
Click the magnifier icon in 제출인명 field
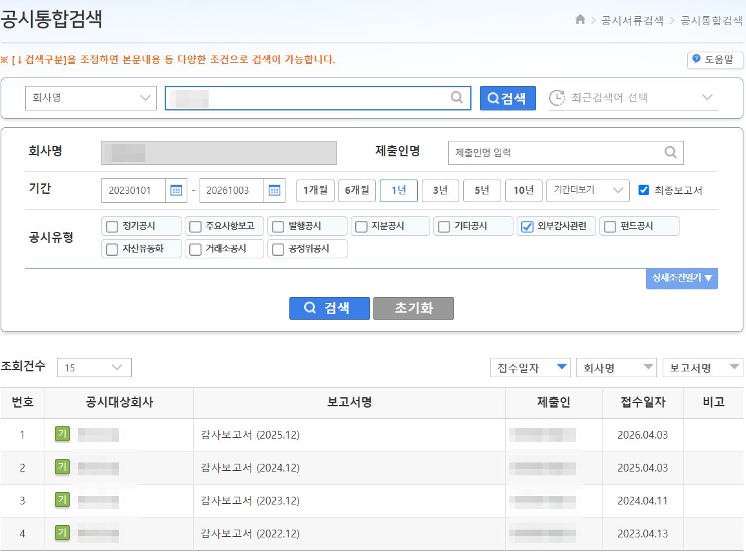click(x=670, y=152)
